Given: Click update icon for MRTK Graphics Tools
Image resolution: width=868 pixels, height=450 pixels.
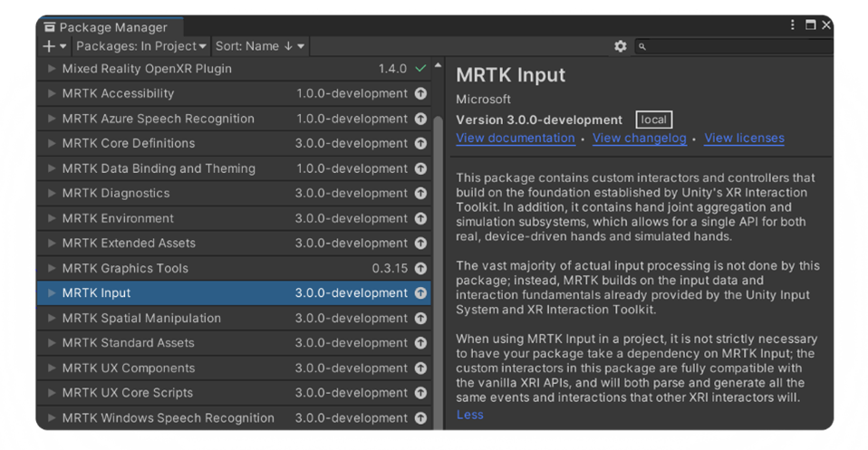Looking at the screenshot, I should 420,268.
